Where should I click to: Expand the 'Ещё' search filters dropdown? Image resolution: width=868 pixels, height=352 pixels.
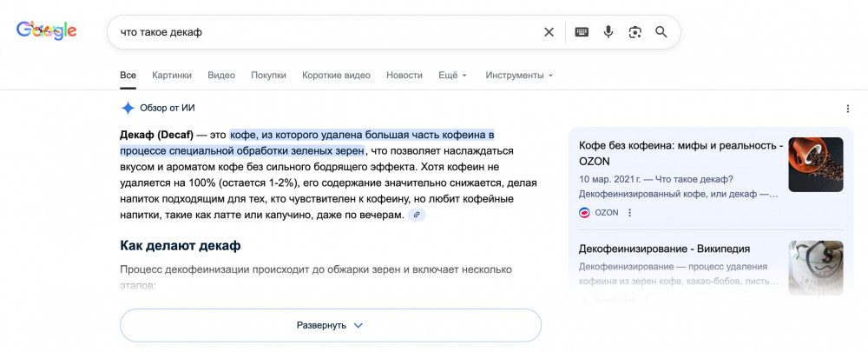pyautogui.click(x=452, y=76)
